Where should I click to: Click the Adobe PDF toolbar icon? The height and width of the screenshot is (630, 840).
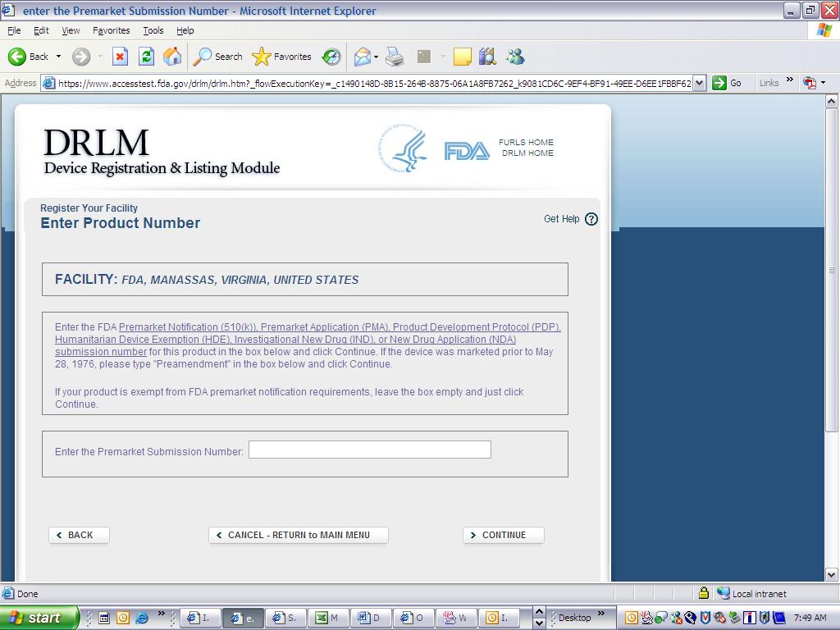pos(810,83)
